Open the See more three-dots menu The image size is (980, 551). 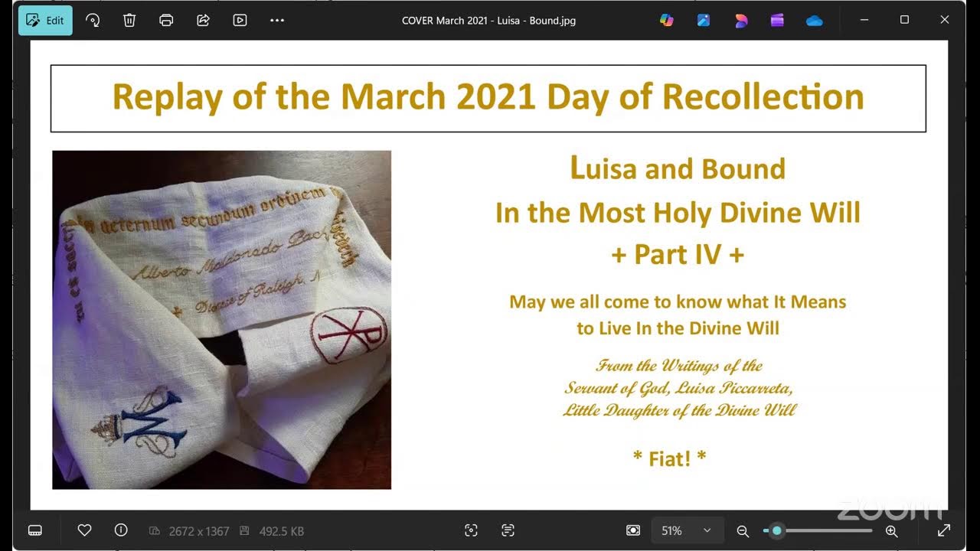277,21
